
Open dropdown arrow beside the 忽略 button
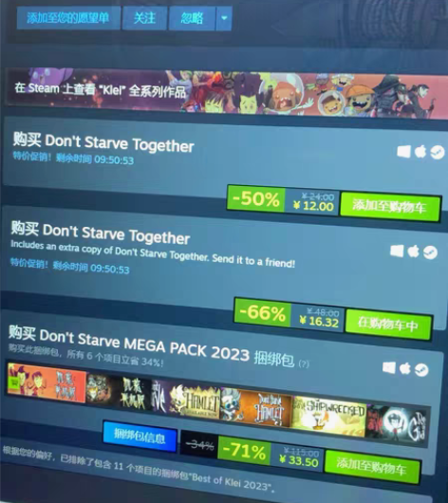(224, 18)
